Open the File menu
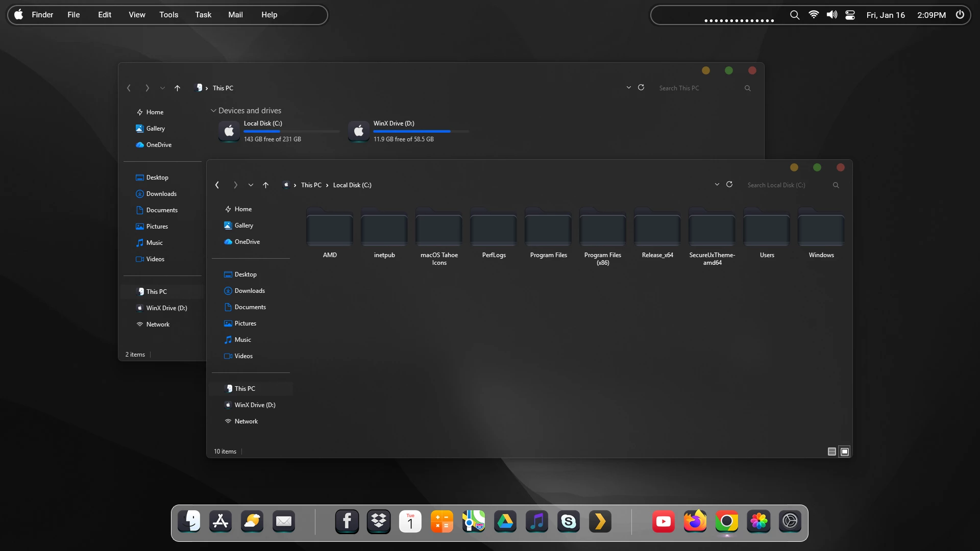Viewport: 980px width, 551px height. (73, 14)
